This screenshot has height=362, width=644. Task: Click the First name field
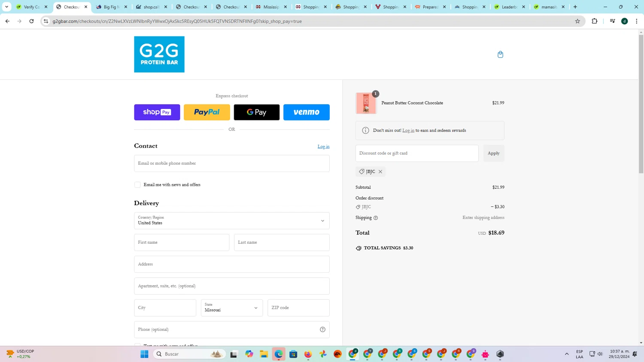[x=182, y=242]
